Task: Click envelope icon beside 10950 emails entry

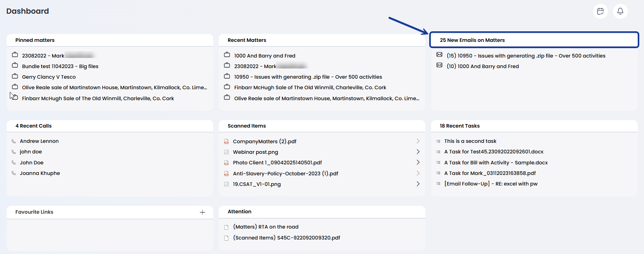Action: click(439, 55)
